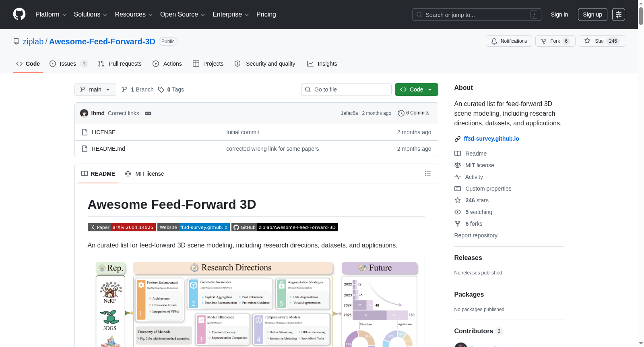The width and height of the screenshot is (644, 347).
Task: Open the main branch selector dropdown
Action: pos(95,89)
